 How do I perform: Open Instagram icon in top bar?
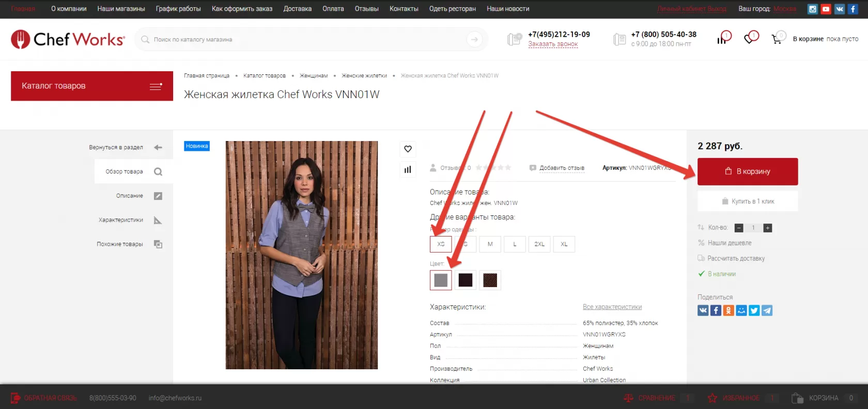pos(813,9)
